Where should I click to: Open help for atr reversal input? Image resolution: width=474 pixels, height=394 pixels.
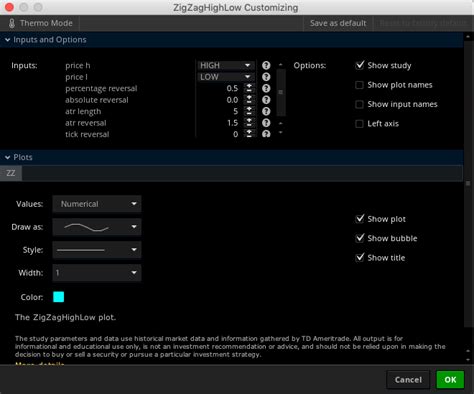point(266,123)
